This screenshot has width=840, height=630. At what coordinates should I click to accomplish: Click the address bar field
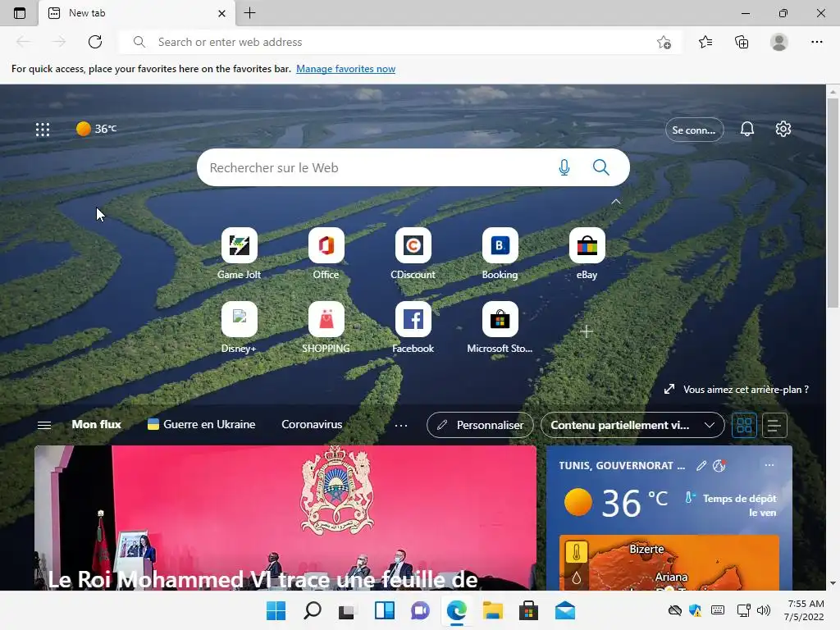(x=399, y=42)
